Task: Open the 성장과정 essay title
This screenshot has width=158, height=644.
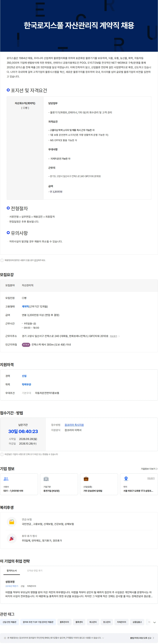Action: pos(10,582)
